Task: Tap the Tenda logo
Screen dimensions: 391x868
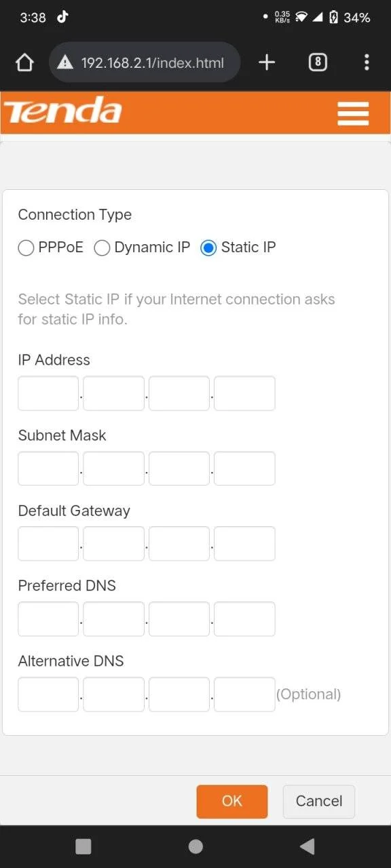Action: [62, 111]
